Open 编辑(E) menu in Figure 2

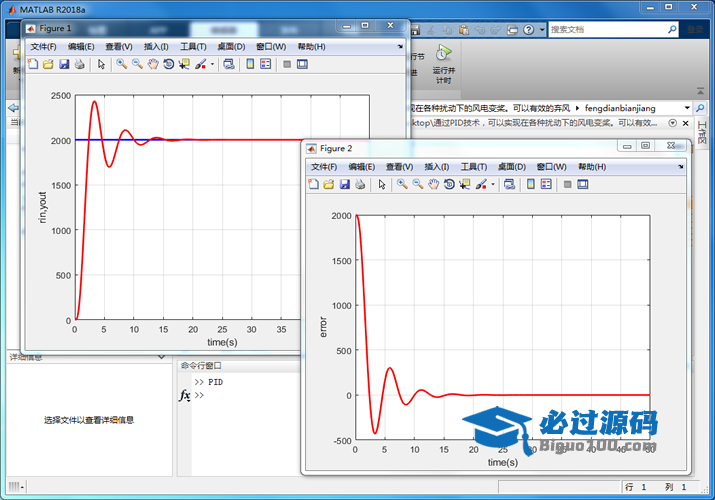coord(362,167)
